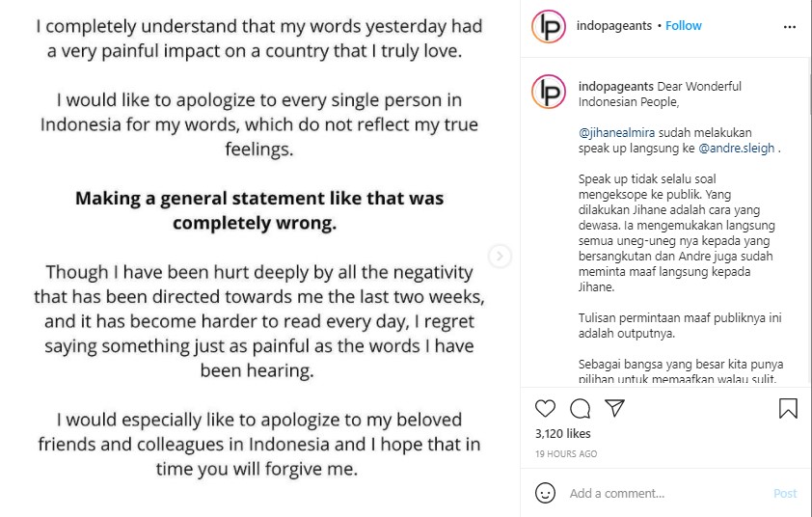
Task: Post the comment
Action: tap(785, 493)
